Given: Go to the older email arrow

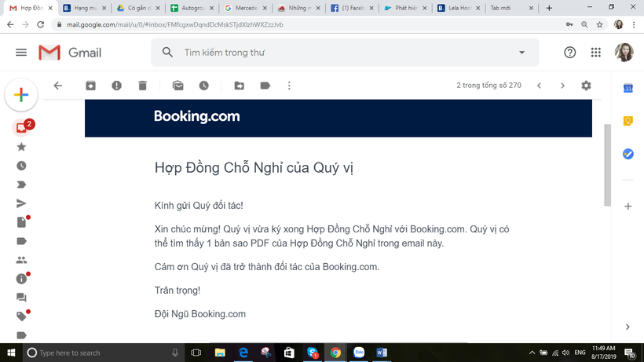Looking at the screenshot, I should [x=562, y=86].
